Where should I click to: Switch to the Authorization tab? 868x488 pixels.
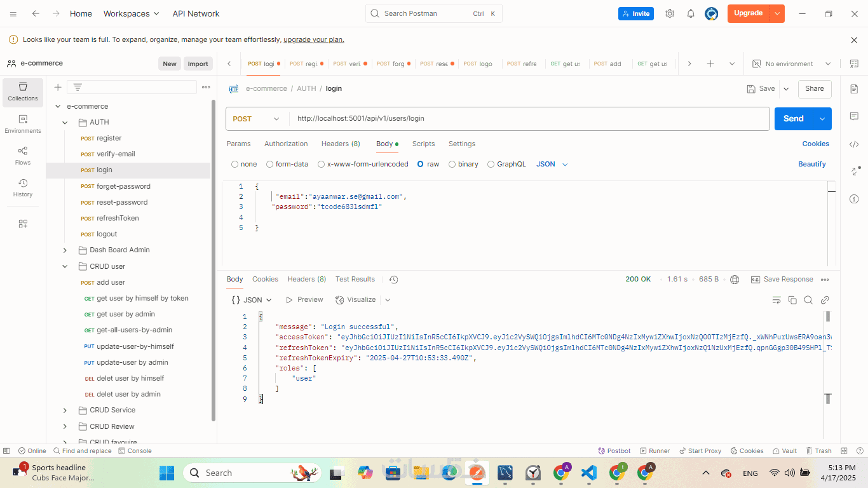[286, 144]
